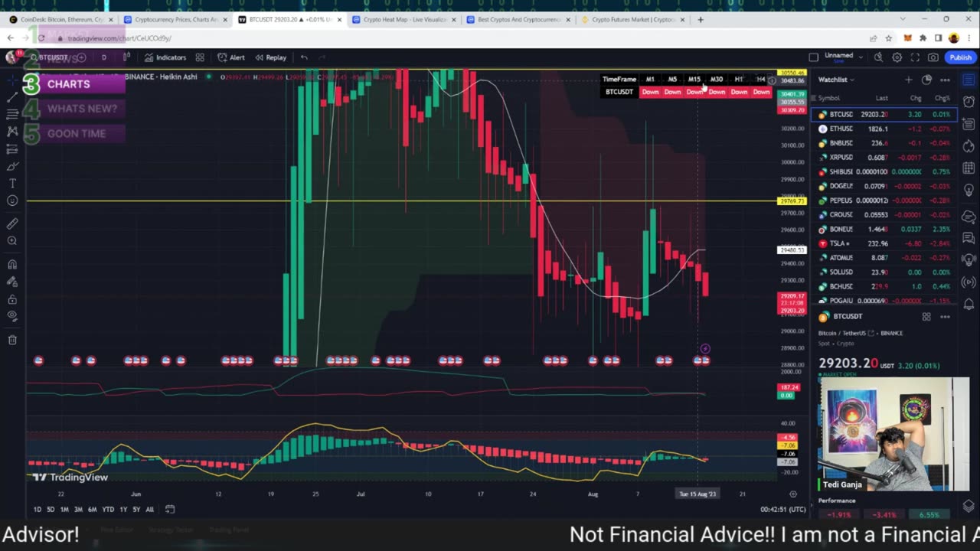Select SOLUSD row in watchlist
This screenshot has width=980, height=551.
(884, 272)
